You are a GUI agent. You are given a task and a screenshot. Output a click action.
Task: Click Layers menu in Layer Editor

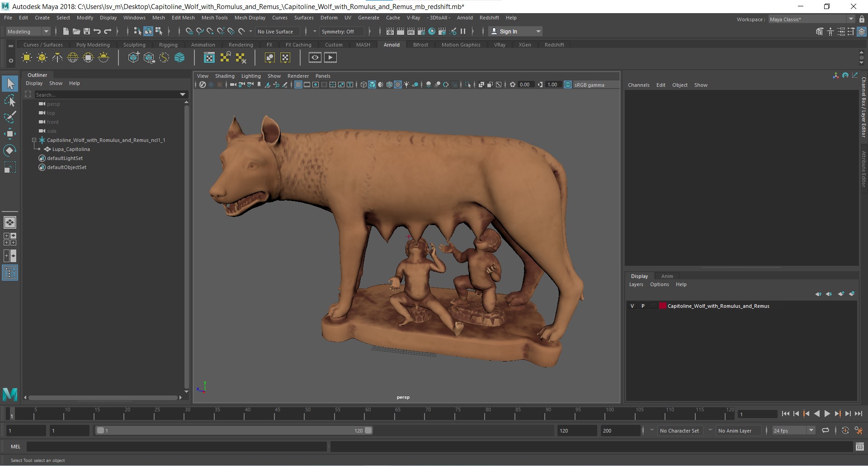tap(636, 284)
